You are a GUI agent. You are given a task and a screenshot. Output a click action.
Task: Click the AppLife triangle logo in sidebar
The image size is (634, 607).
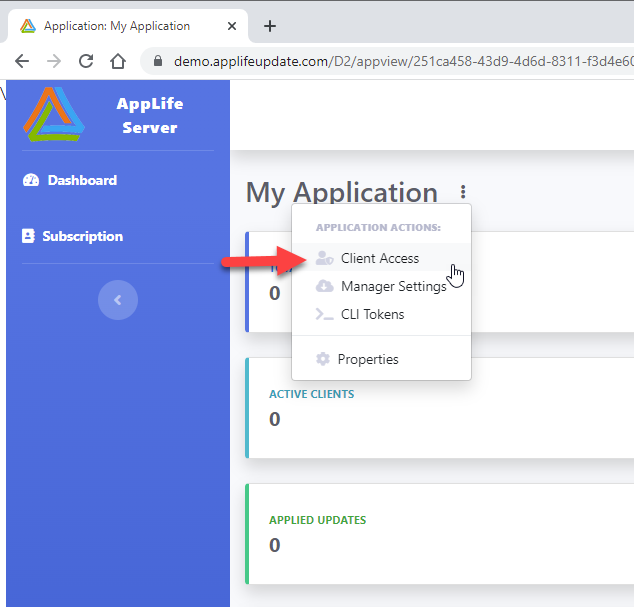pyautogui.click(x=54, y=114)
